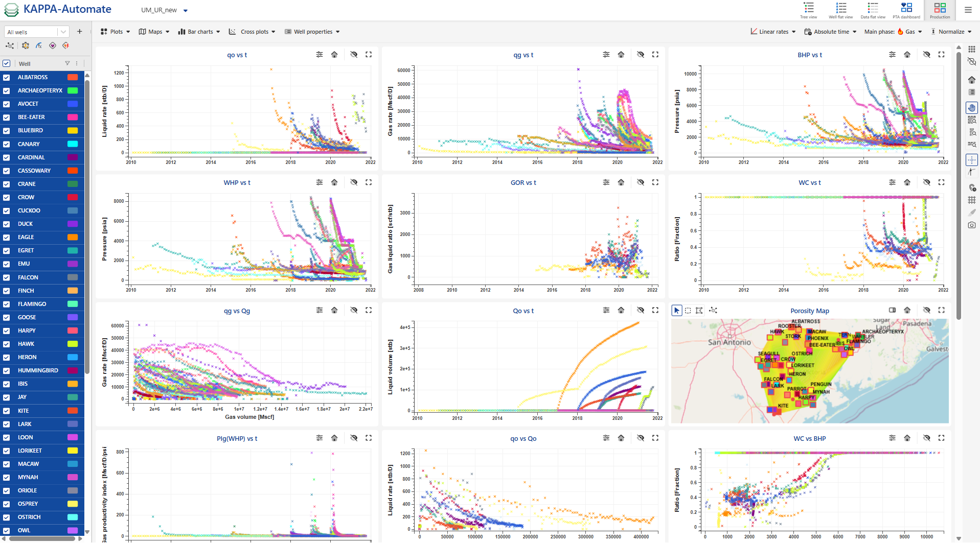Screen dimensions: 980x543
Task: Enter fullscreen mode for the GOR vs t plot
Action: (x=655, y=182)
